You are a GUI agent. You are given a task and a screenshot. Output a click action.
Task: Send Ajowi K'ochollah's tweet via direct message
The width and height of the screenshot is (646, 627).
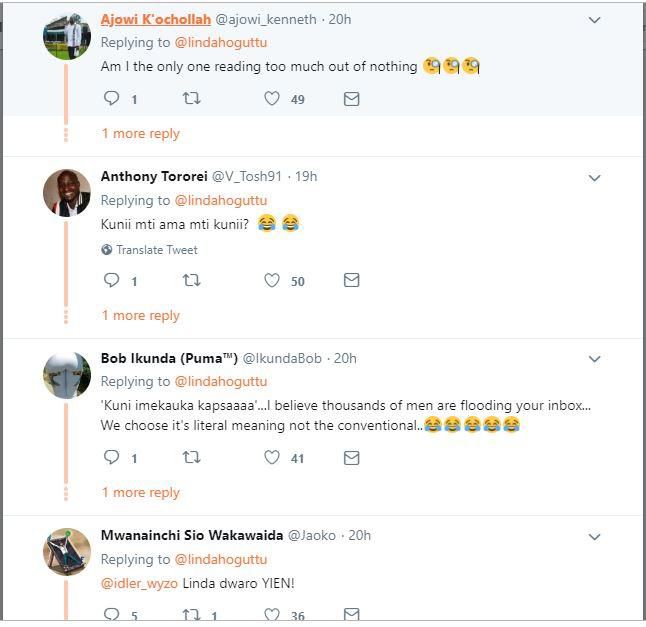point(352,99)
